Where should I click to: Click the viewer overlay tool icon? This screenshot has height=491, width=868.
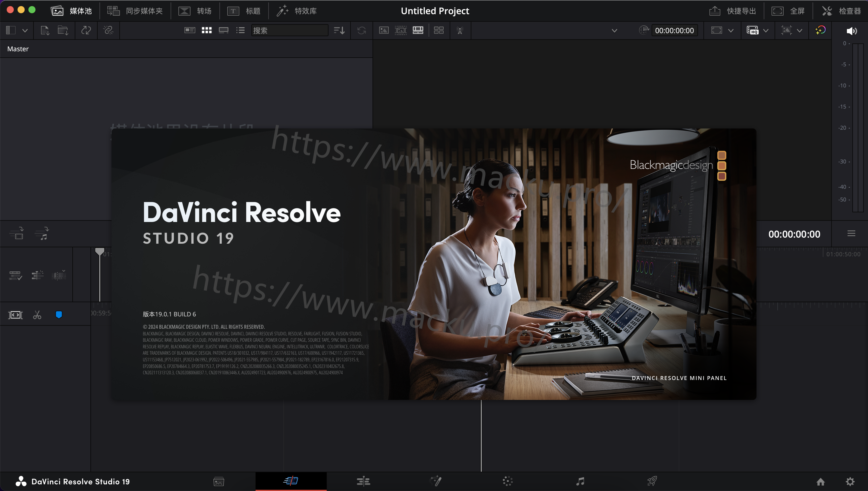pyautogui.click(x=786, y=30)
